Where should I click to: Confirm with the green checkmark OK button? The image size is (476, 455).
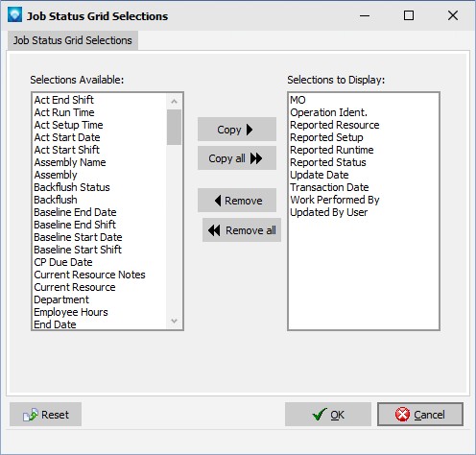tap(328, 415)
